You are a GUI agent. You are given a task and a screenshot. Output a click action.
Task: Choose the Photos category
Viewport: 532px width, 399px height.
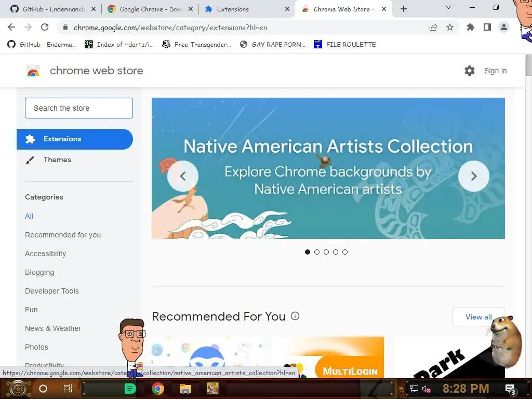point(36,347)
